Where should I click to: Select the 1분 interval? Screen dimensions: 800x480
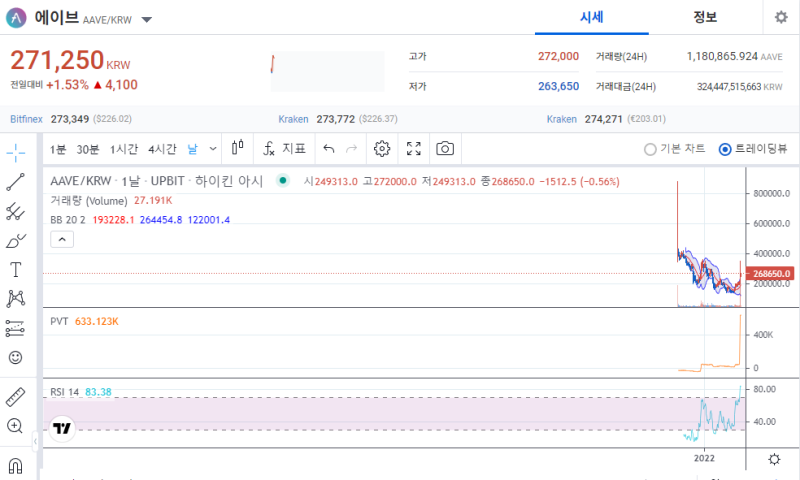click(x=58, y=149)
